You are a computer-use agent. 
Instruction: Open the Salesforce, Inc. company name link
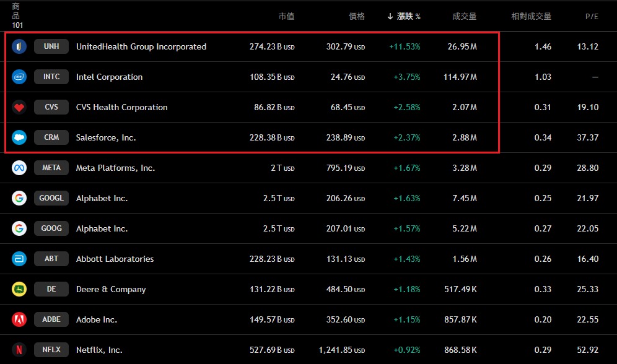click(106, 137)
